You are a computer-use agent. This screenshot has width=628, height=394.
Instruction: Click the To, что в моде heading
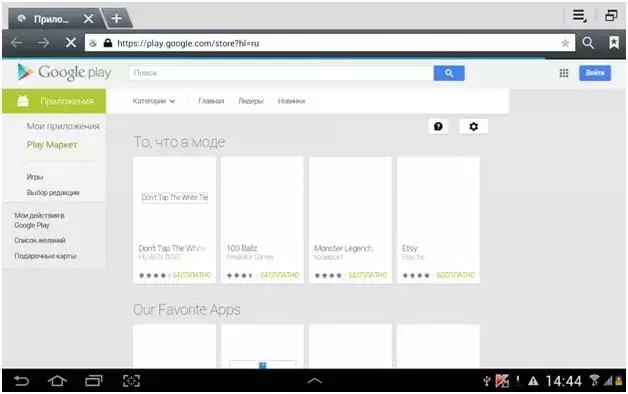point(179,142)
